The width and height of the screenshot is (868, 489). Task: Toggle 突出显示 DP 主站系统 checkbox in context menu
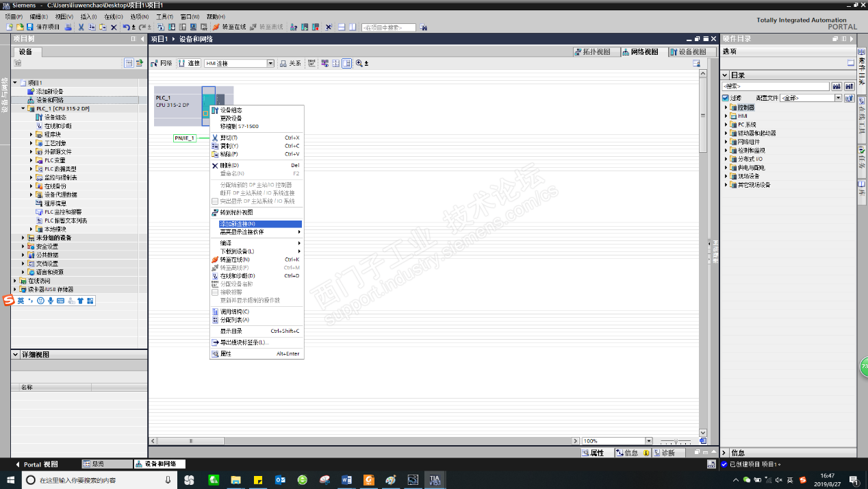click(x=215, y=201)
